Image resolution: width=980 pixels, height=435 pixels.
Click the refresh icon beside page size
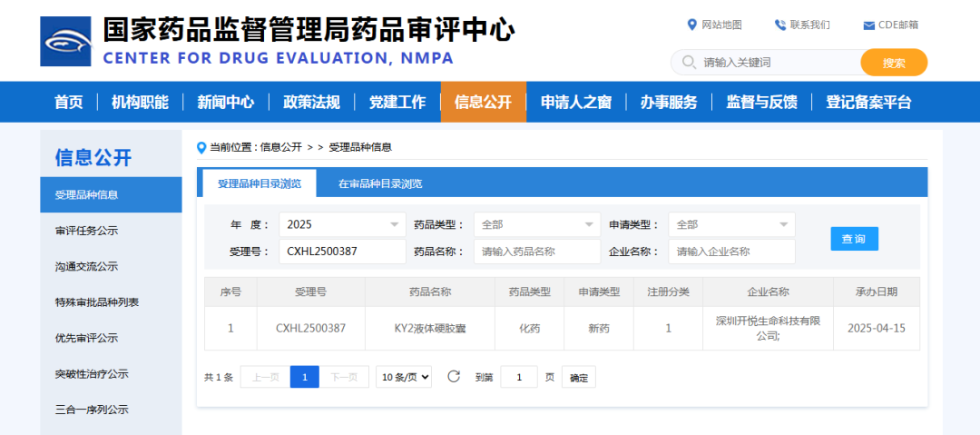(x=454, y=377)
